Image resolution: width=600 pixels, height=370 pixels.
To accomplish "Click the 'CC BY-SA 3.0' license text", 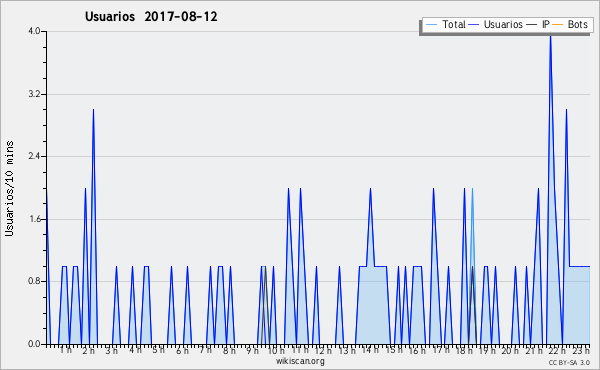I will pyautogui.click(x=569, y=362).
